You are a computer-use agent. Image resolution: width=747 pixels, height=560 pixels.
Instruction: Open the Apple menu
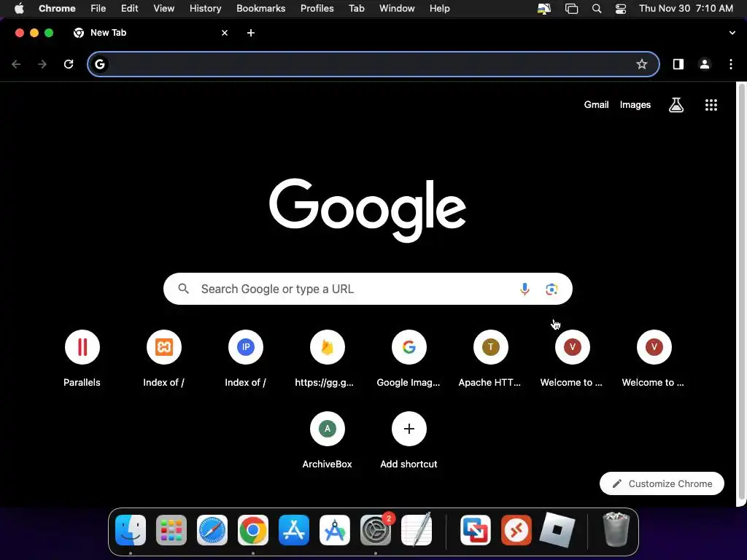click(19, 9)
